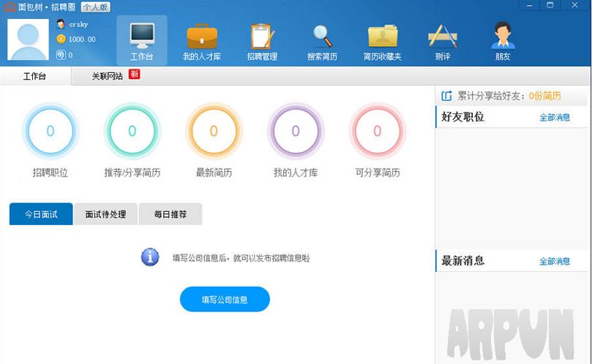Open 全部消息 link next to 好友职位
The height and width of the screenshot is (364, 592).
click(x=554, y=118)
